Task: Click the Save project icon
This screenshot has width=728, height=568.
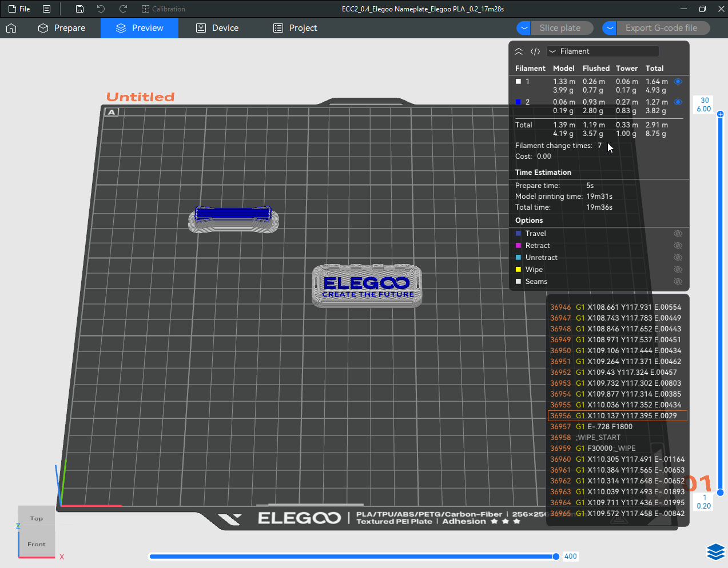Action: 79,9
